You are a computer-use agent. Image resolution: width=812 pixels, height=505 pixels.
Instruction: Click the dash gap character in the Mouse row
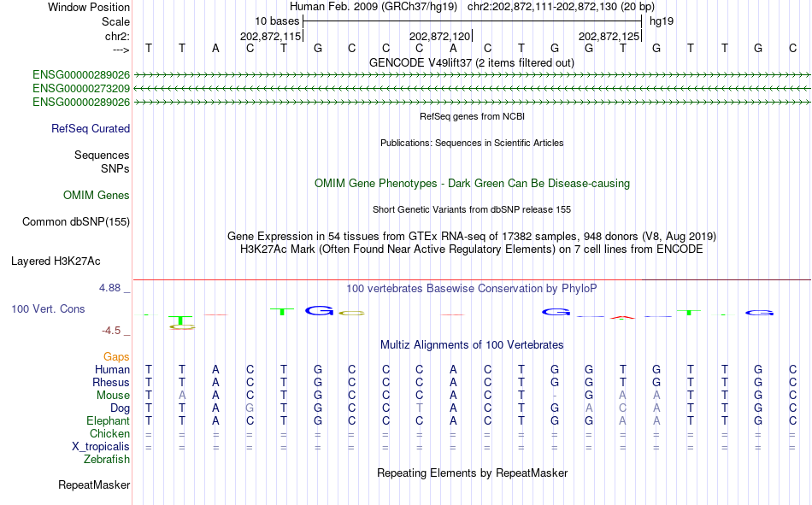tap(555, 396)
